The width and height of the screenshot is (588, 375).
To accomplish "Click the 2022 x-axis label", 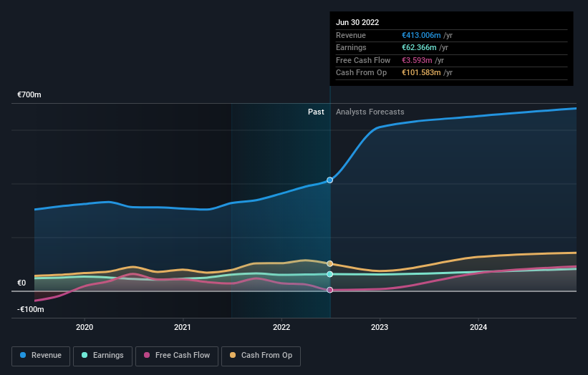I will tap(281, 327).
